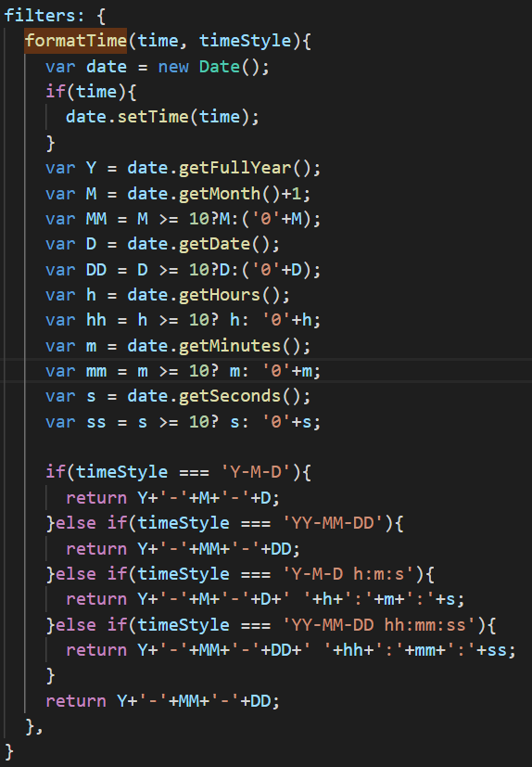Click 'getDate' method call
This screenshot has width=532, height=767.
(214, 244)
